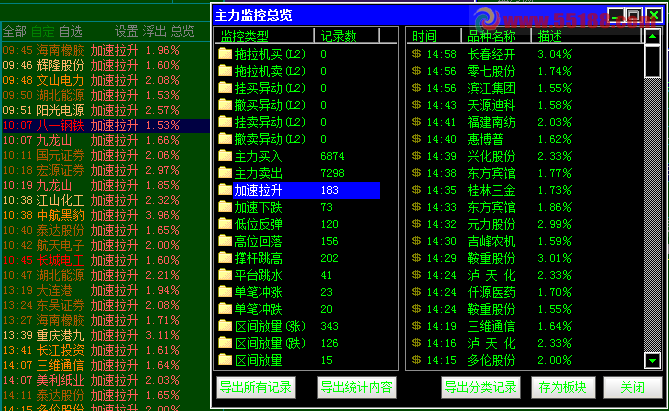Click folder icon beside 低位反弹
Screen dimensions: 669x411
(x=225, y=224)
